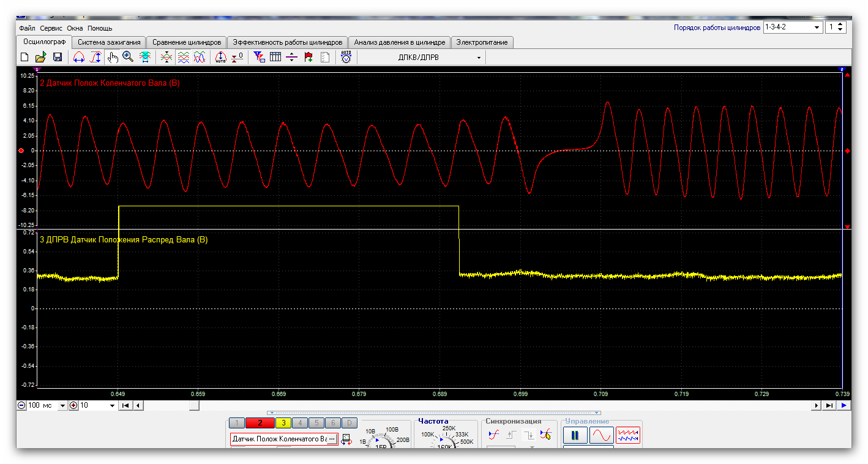Switch to Эффективность работы цилиндров tab
The width and height of the screenshot is (868, 464).
[288, 42]
